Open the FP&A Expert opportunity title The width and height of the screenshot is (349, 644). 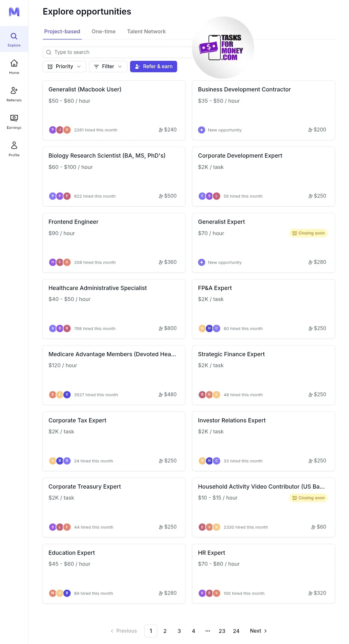click(215, 288)
